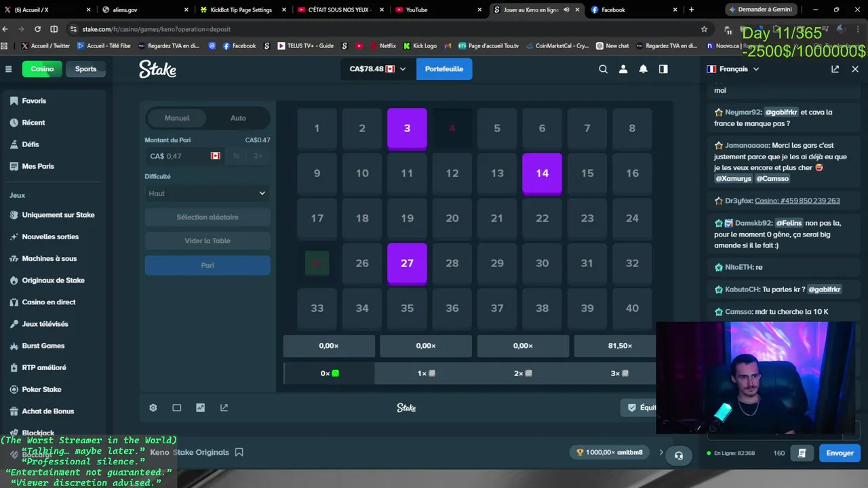Click the Demander à Gemini button

tap(760, 9)
